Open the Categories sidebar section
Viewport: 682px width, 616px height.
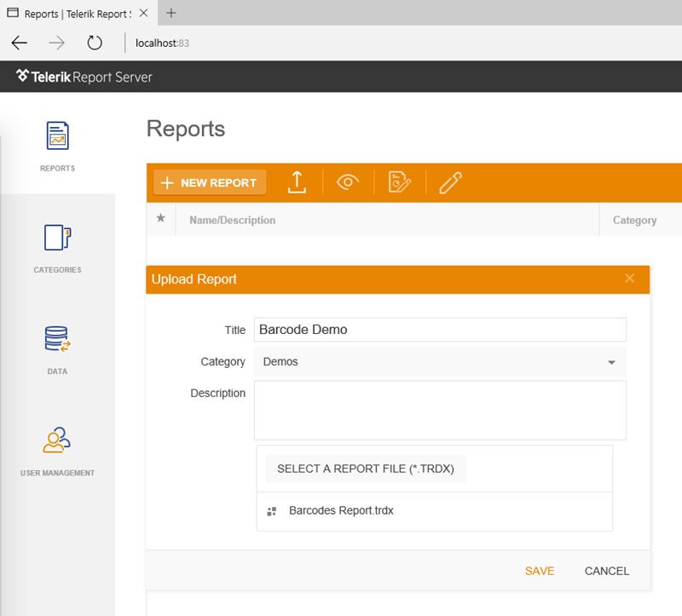57,248
